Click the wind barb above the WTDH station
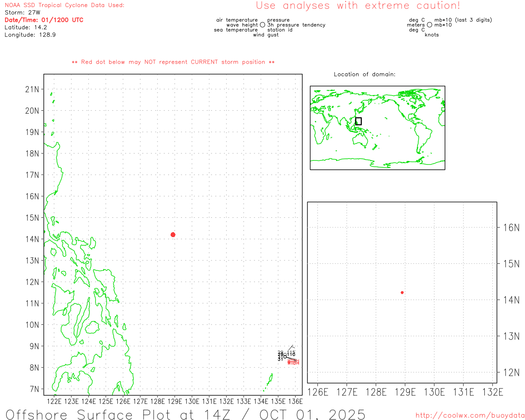 [291, 348]
